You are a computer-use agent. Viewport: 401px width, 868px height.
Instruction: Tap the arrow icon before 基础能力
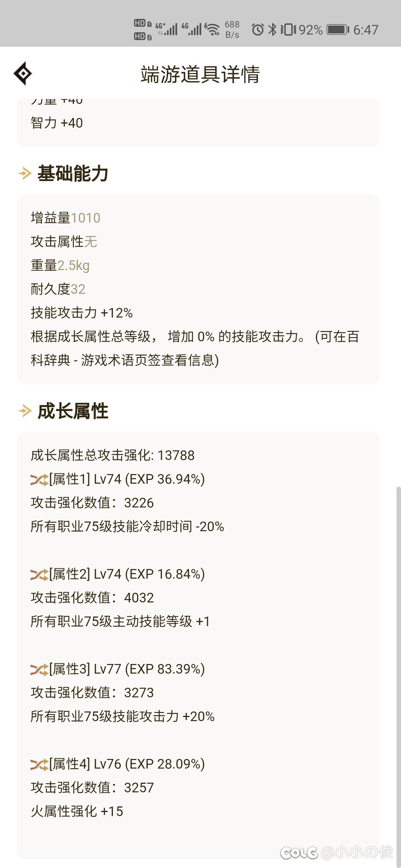coord(25,173)
